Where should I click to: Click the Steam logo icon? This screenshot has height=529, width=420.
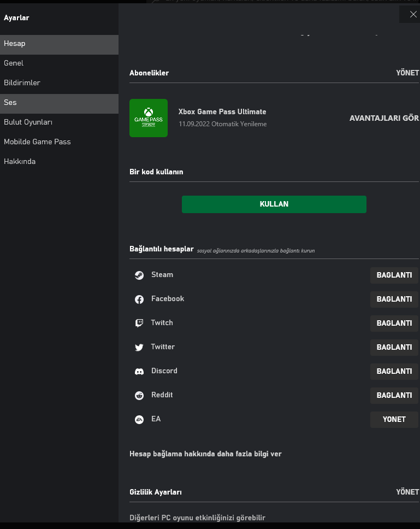point(139,275)
